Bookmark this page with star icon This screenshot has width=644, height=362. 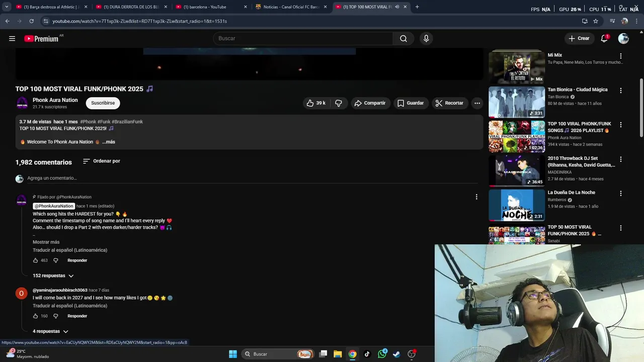596,21
